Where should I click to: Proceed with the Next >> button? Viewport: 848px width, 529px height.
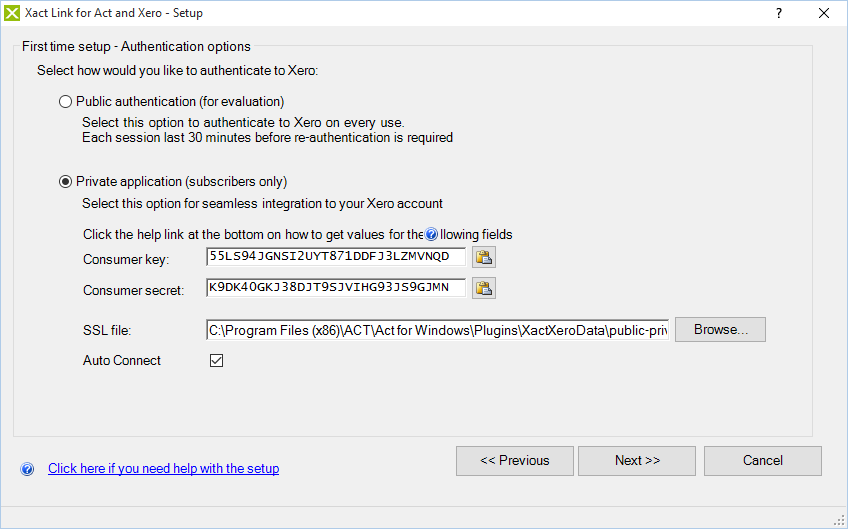pyautogui.click(x=637, y=461)
